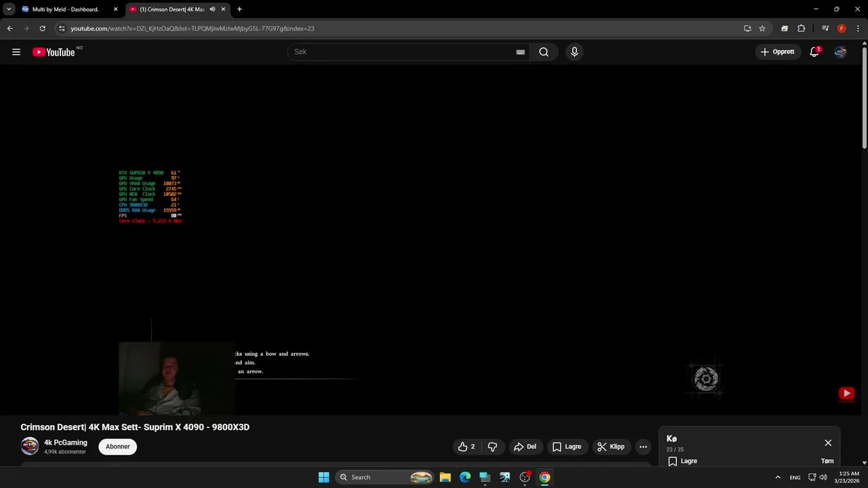Click the Windows taskbar Search box
868x488 pixels.
click(x=384, y=477)
